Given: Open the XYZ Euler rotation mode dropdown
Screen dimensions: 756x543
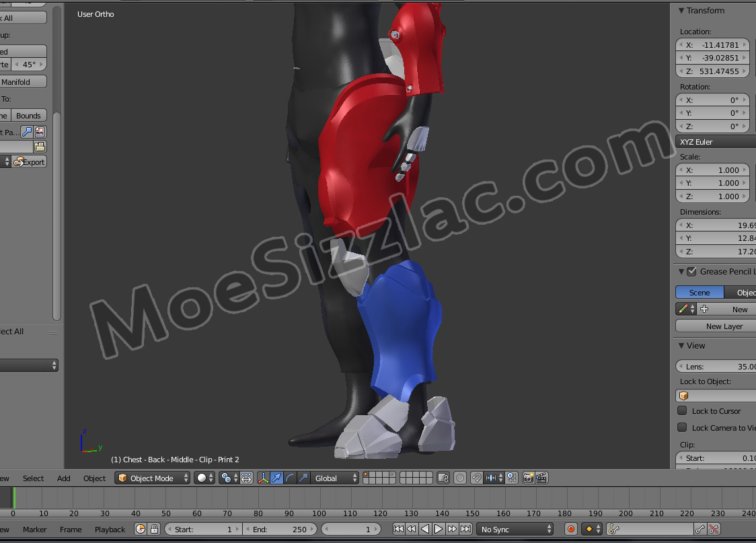Looking at the screenshot, I should (x=716, y=142).
